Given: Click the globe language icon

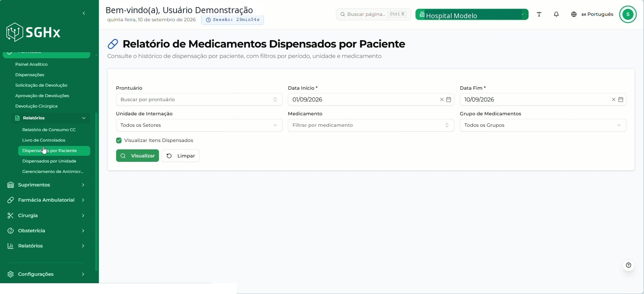Looking at the screenshot, I should coord(574,14).
